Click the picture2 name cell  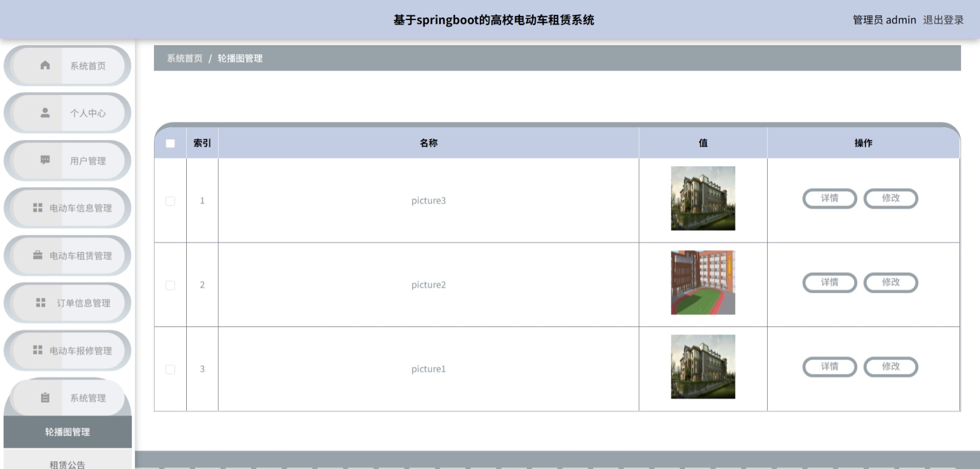[x=429, y=285]
